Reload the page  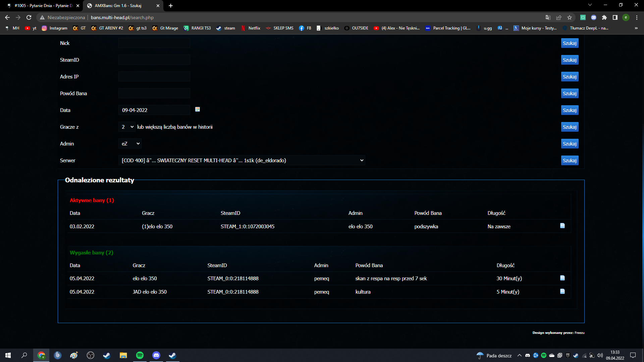(x=29, y=17)
